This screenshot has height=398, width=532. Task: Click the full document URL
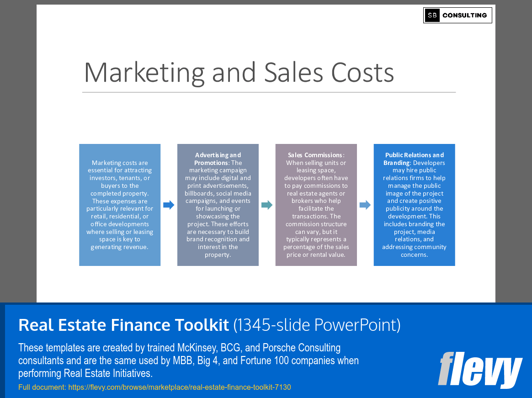click(x=179, y=387)
